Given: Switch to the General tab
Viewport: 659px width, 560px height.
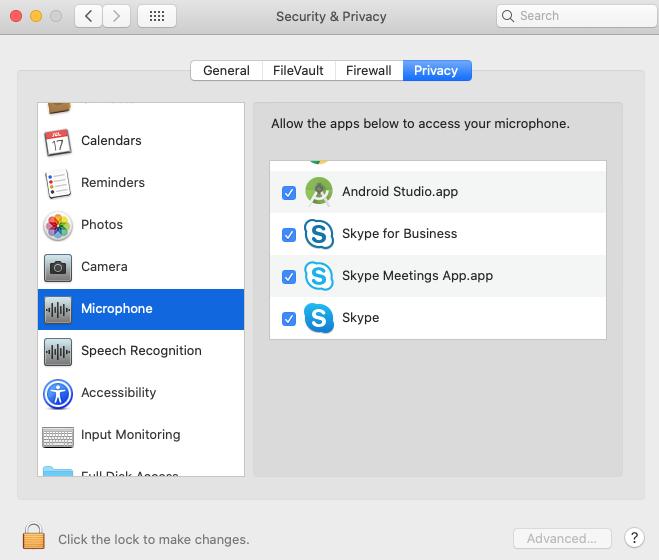Looking at the screenshot, I should (227, 71).
